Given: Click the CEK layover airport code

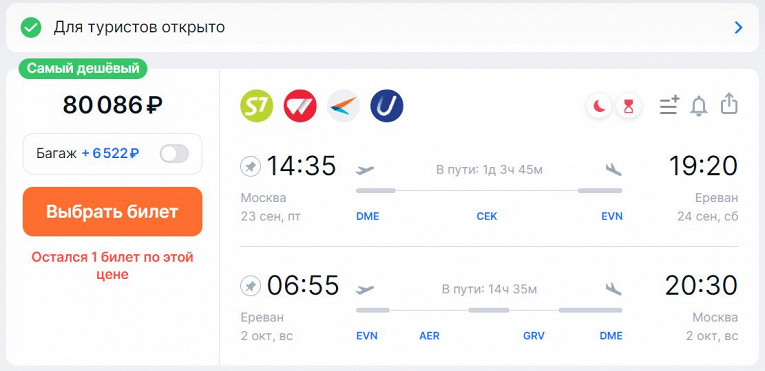Looking at the screenshot, I should [486, 216].
